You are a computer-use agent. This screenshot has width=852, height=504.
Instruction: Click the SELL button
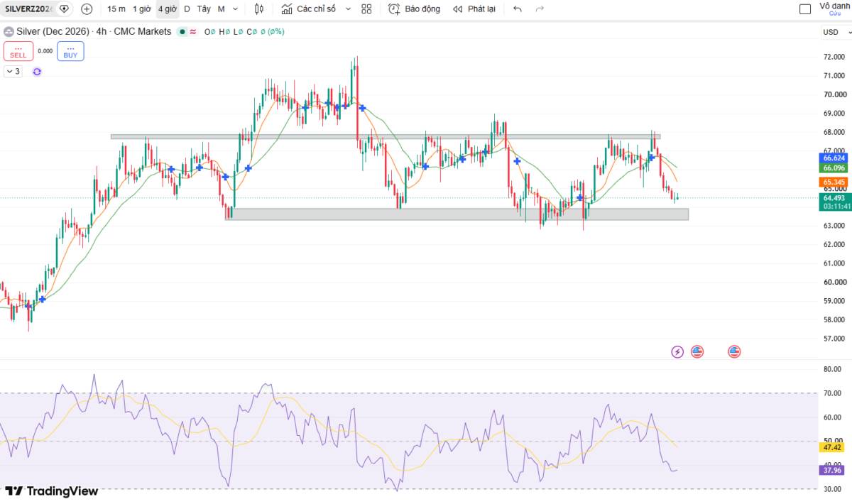coord(18,51)
